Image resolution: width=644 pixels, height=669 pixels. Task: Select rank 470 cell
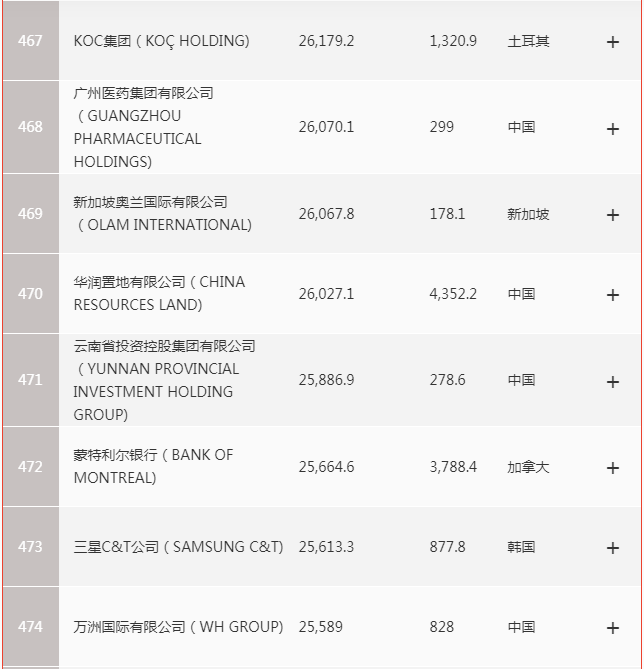pos(31,294)
